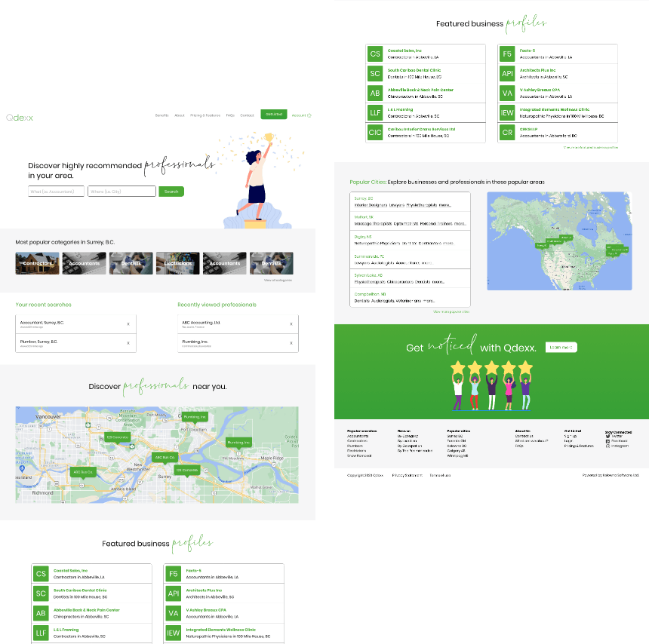This screenshot has height=644, width=649.
Task: Go to the FAQs navigation item
Action: point(230,115)
